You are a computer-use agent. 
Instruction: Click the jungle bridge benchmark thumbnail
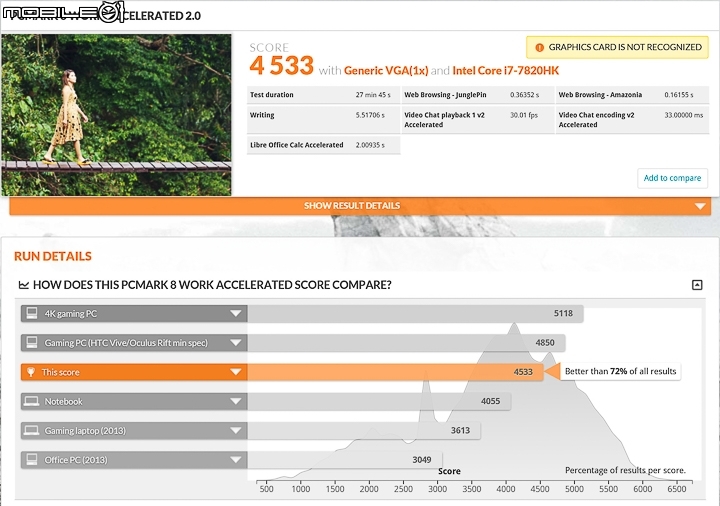tap(116, 115)
